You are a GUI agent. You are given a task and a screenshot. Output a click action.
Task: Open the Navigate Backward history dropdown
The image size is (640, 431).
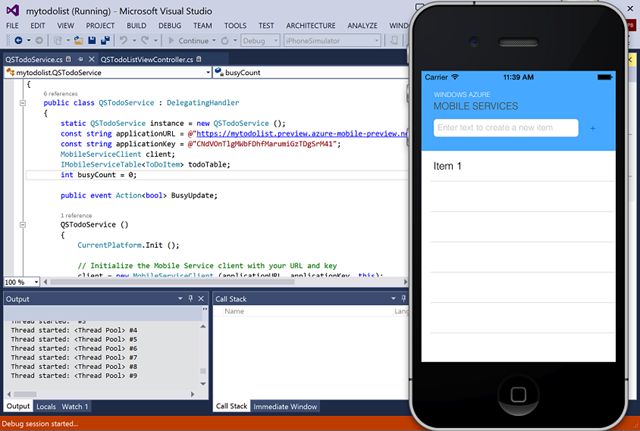click(x=29, y=40)
